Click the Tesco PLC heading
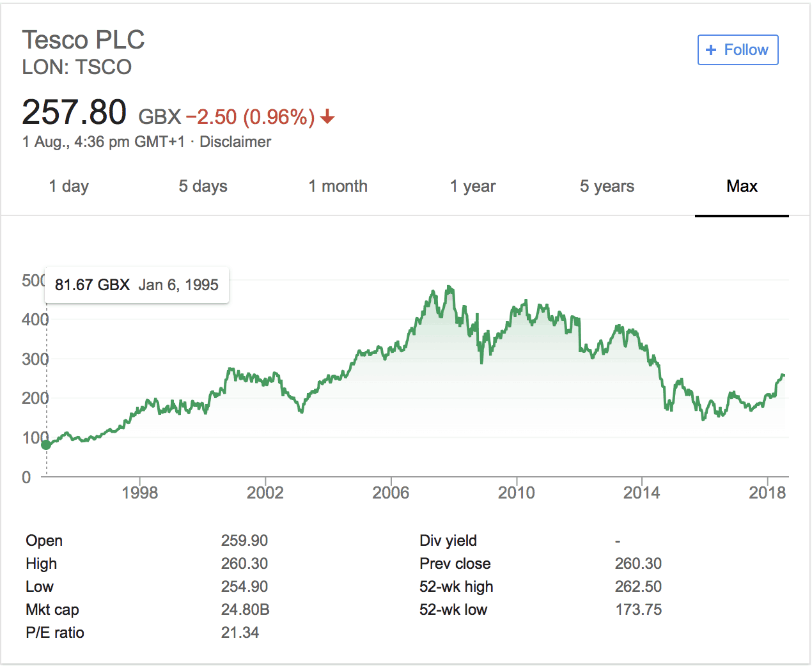The image size is (812, 666). [x=83, y=40]
